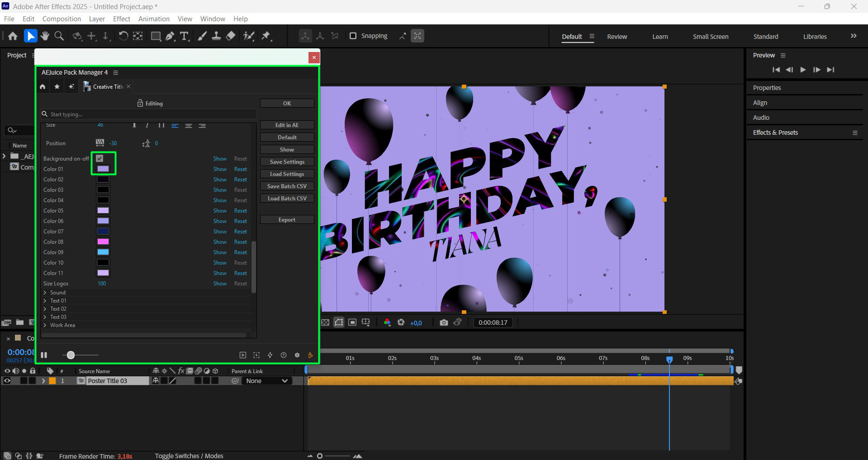Uncheck the Background on-off checkbox

pyautogui.click(x=100, y=158)
